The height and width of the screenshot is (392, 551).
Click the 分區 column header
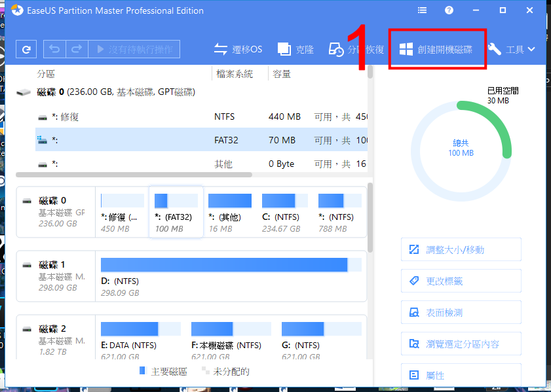(46, 74)
